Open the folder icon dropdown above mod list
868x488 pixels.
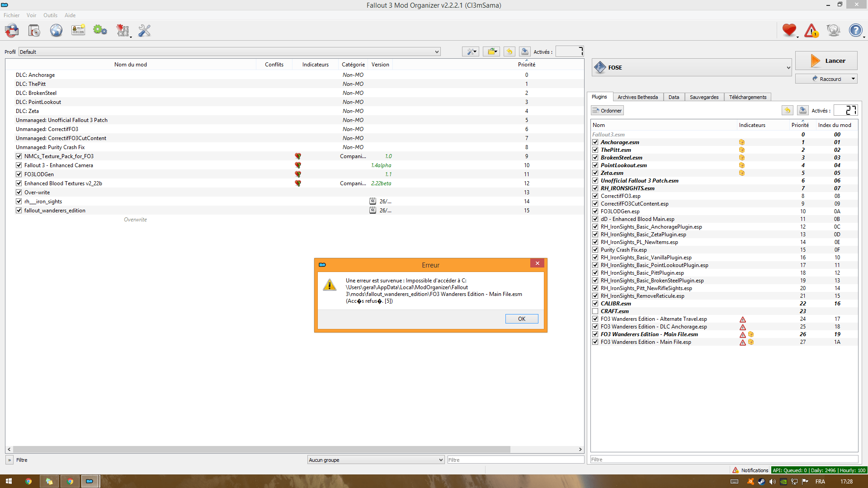(x=491, y=52)
